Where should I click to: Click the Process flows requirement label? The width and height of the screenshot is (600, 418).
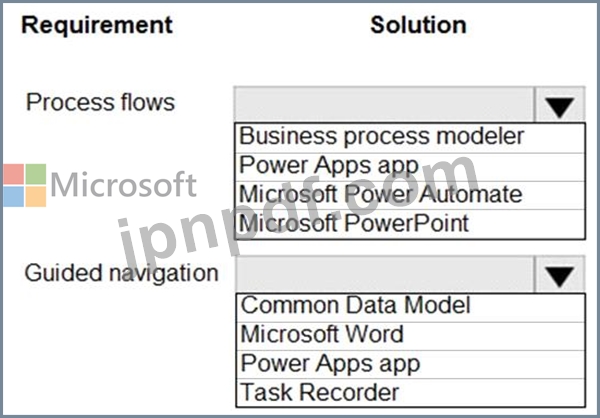tap(100, 103)
